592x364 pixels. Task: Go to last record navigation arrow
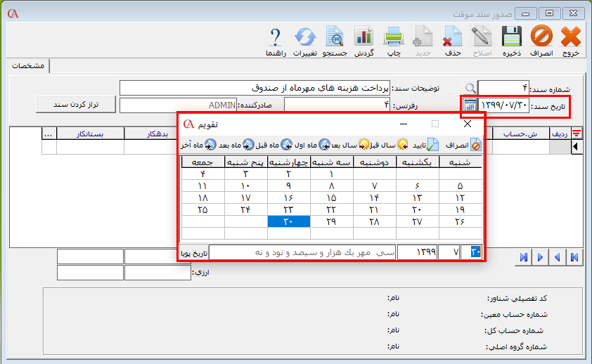[x=523, y=257]
